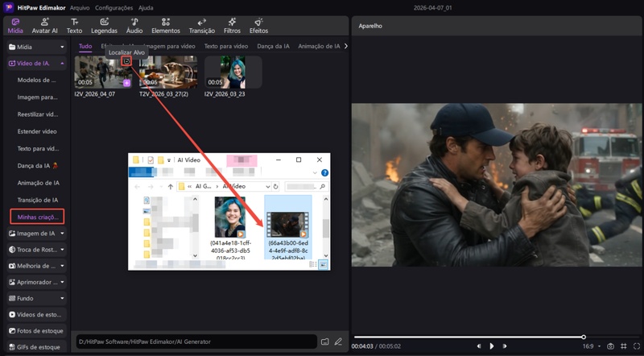The height and width of the screenshot is (356, 644).
Task: Open the Arquivo menu
Action: point(80,8)
